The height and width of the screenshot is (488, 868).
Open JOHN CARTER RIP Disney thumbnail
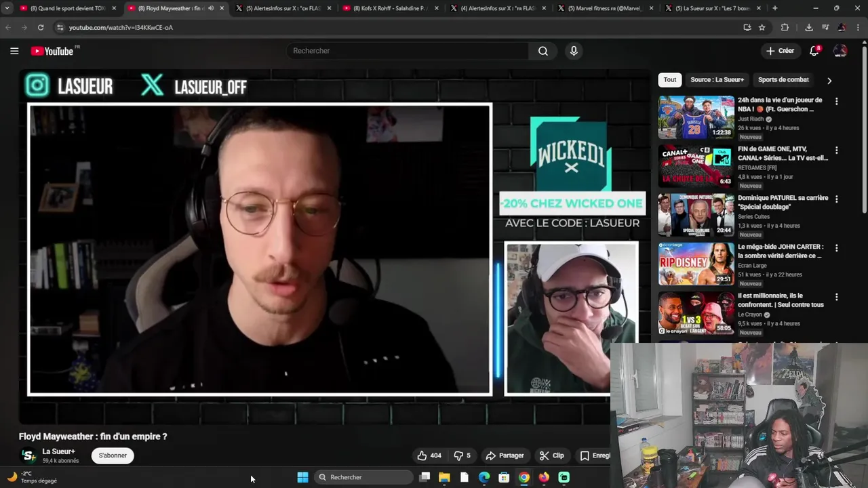point(696,264)
